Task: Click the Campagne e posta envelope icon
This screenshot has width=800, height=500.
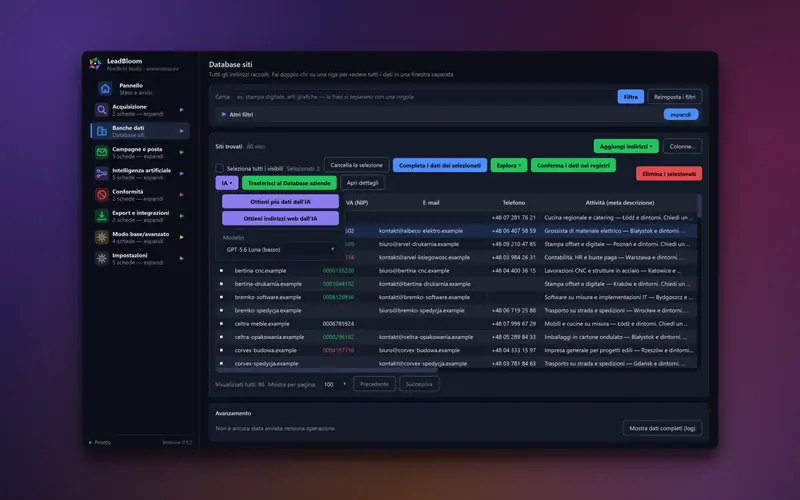Action: pos(102,152)
